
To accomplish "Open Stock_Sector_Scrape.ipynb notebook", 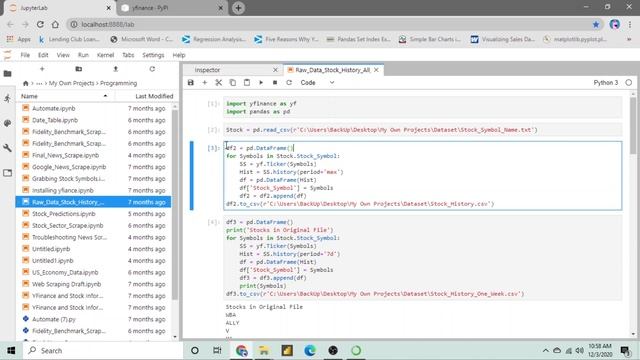I will tap(93, 226).
